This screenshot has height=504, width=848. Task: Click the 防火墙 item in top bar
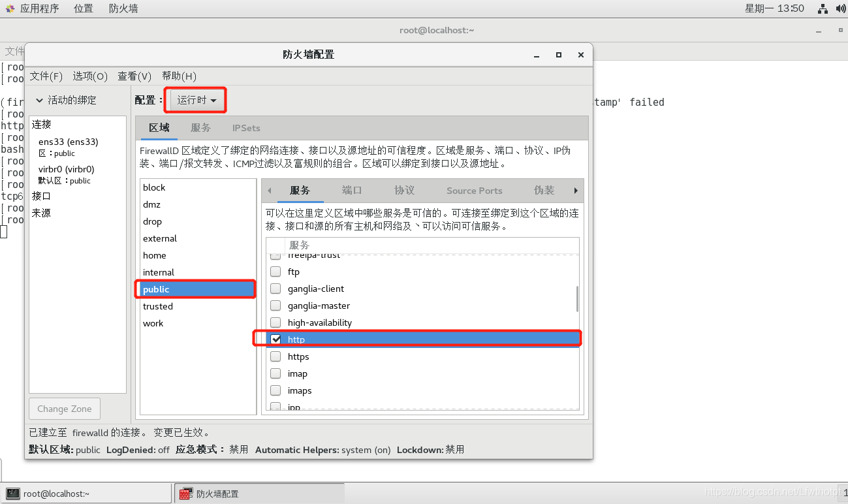click(123, 8)
